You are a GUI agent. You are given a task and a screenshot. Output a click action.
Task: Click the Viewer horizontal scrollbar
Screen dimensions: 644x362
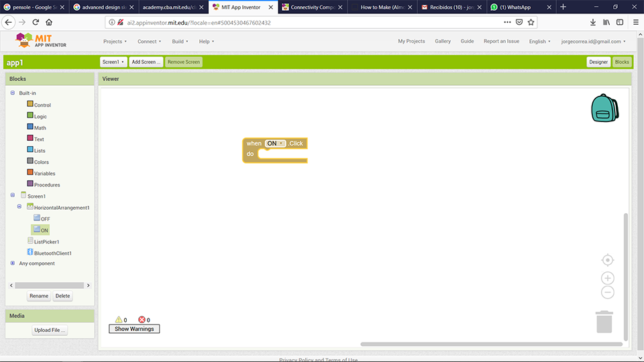(x=491, y=345)
